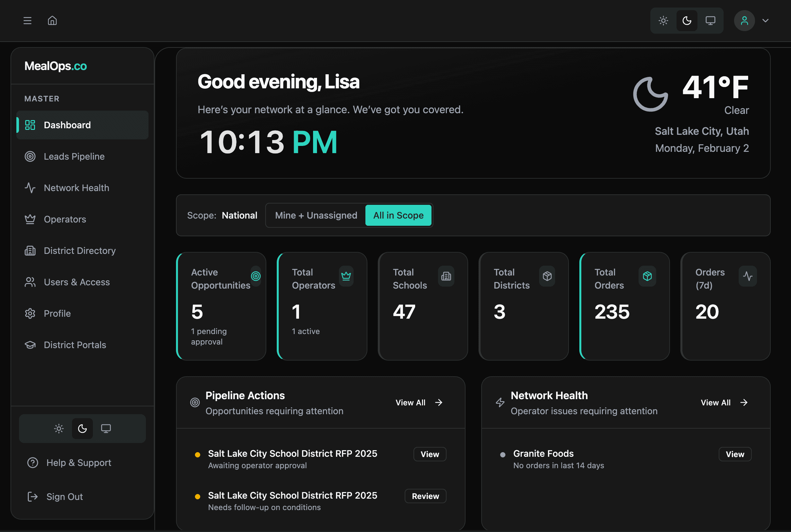
Task: Click the user avatar icon top right
Action: pyautogui.click(x=744, y=20)
